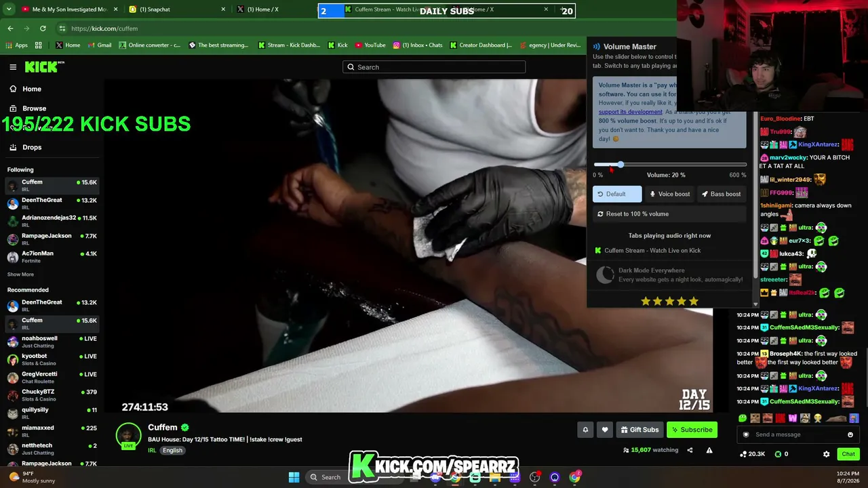Image resolution: width=868 pixels, height=488 pixels.
Task: Enable Voice boost in Volume Master
Action: (670, 194)
